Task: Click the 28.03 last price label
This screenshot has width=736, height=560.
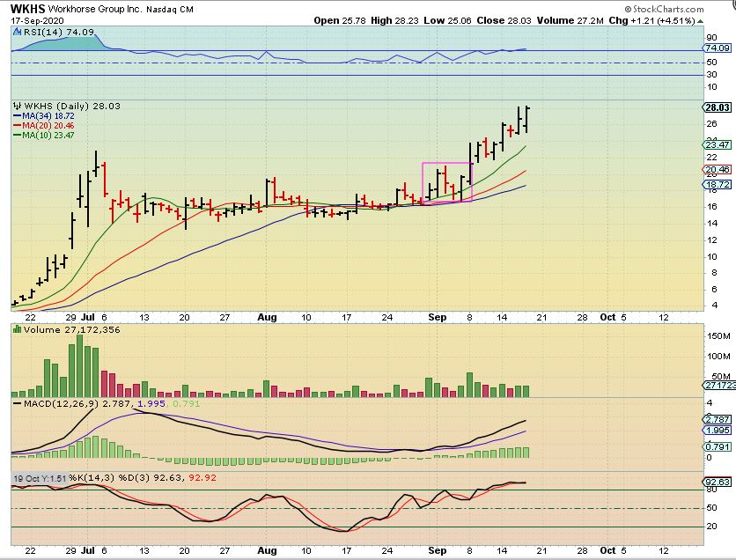Action: 718,107
